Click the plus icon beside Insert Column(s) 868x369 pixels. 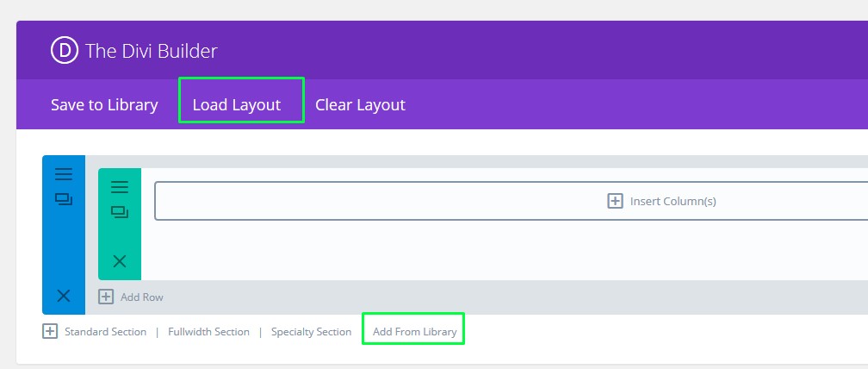point(615,201)
